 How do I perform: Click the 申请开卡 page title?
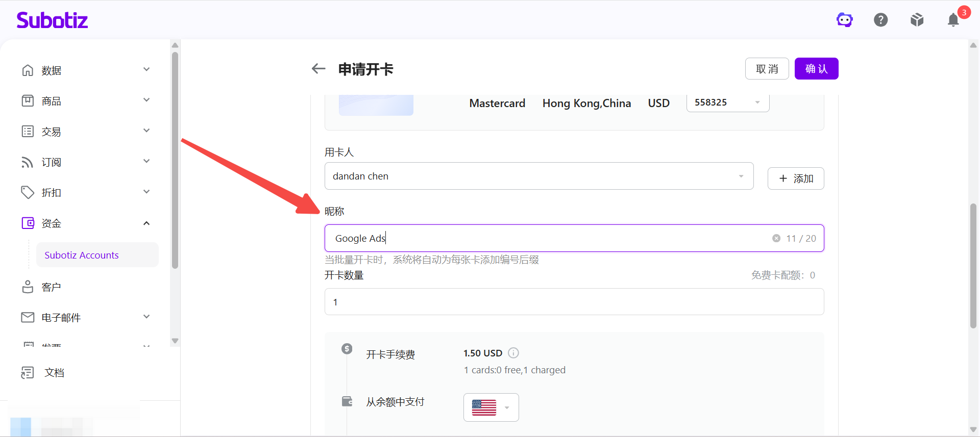366,69
